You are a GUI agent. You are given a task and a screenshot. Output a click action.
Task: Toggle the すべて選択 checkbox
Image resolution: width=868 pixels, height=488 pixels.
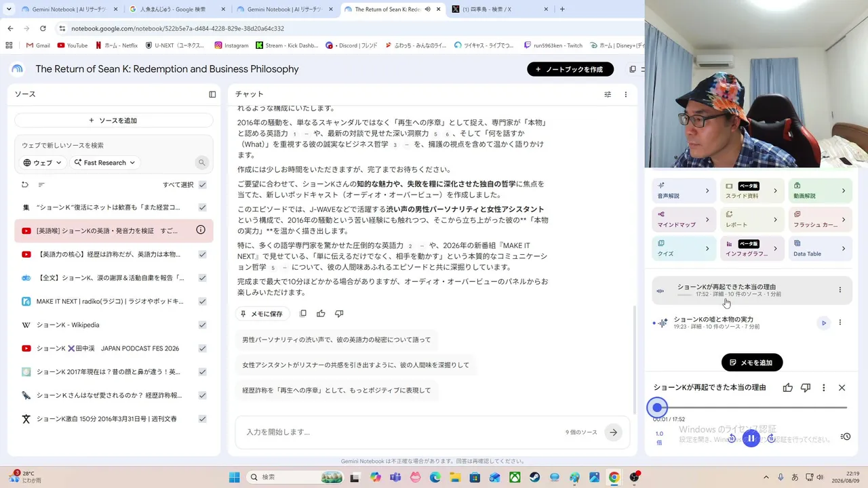pyautogui.click(x=202, y=184)
